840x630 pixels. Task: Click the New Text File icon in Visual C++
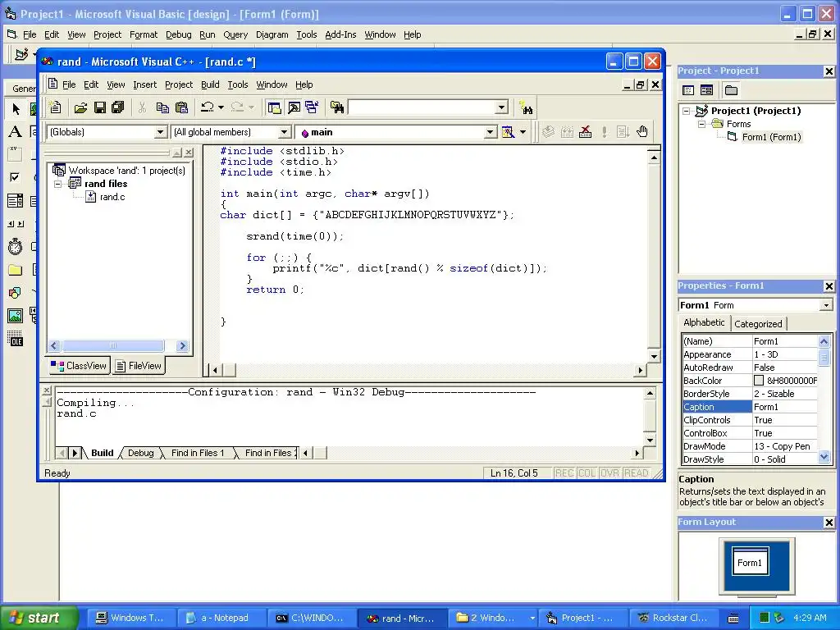(55, 107)
